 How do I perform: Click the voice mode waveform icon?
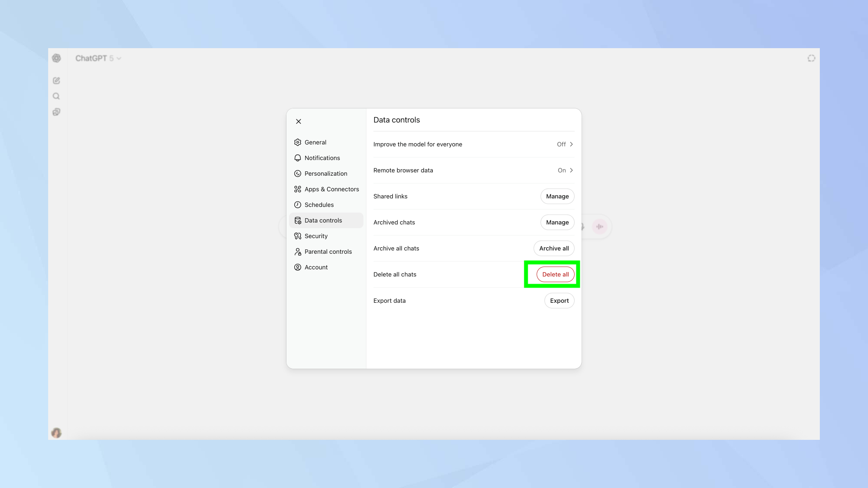[x=600, y=226]
